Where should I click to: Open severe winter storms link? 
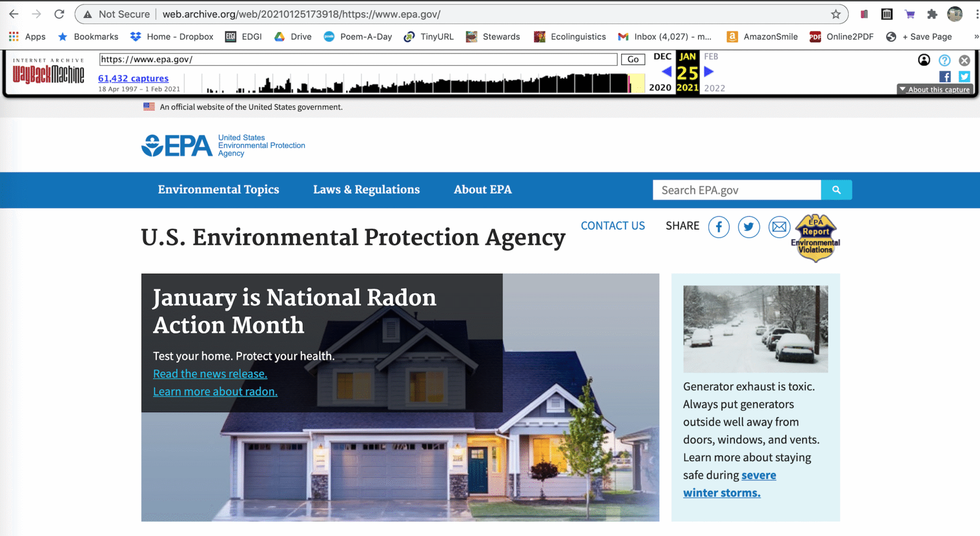(x=758, y=475)
